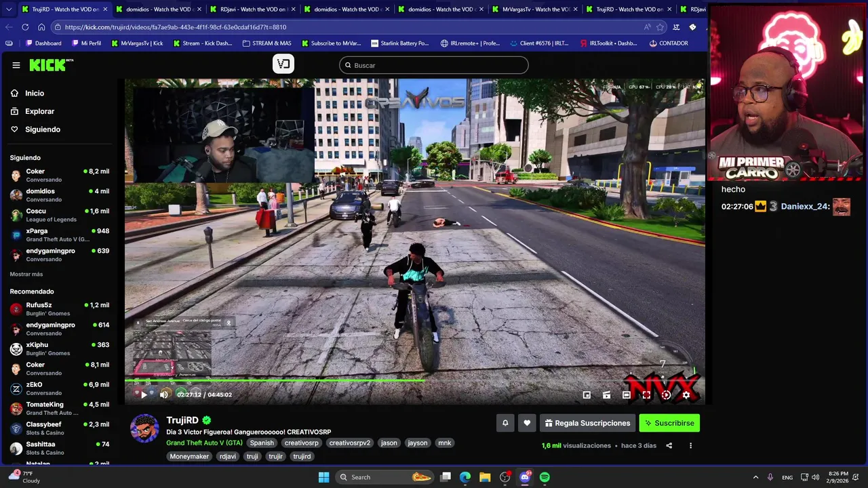This screenshot has height=488, width=868.
Task: Show hidden tray icons chevron
Action: (x=755, y=477)
